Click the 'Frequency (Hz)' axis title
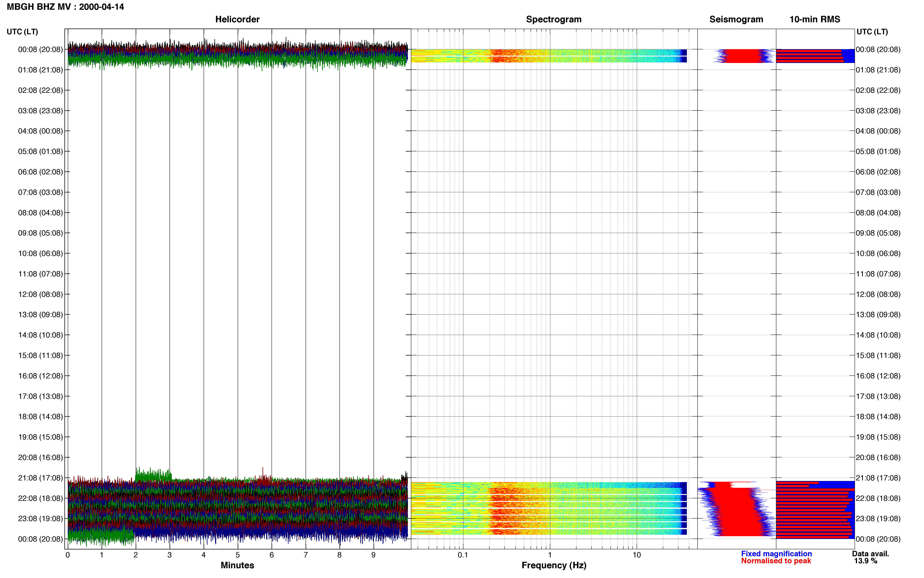The height and width of the screenshot is (578, 924). [x=554, y=565]
